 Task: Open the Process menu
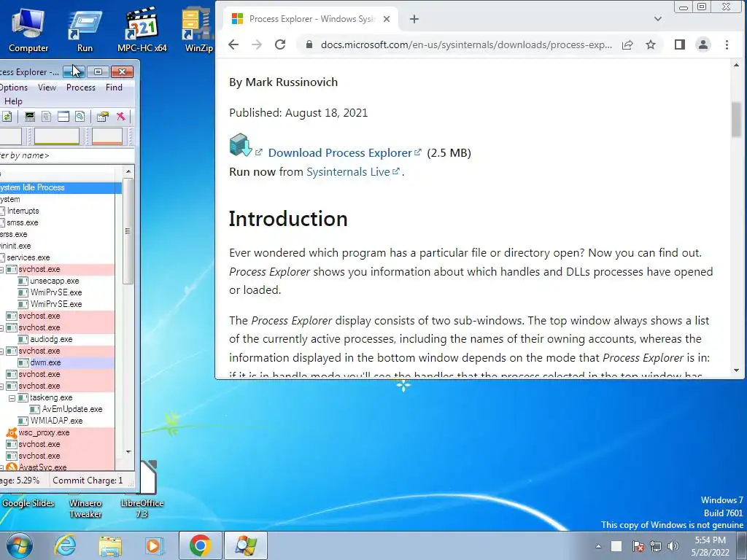pos(80,87)
